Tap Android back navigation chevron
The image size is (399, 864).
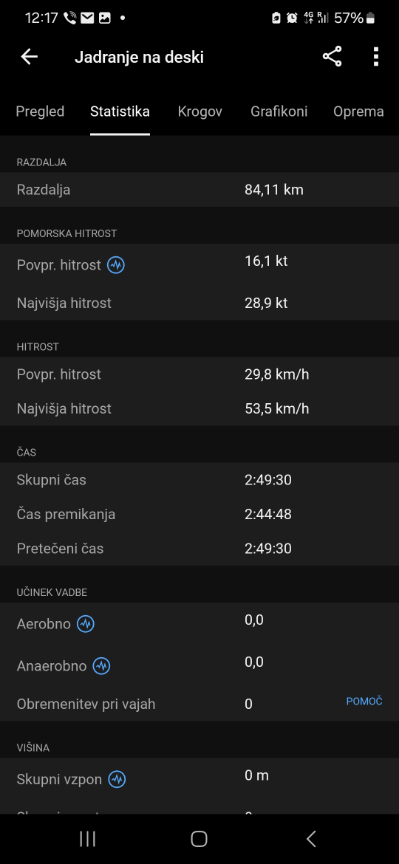[x=311, y=839]
